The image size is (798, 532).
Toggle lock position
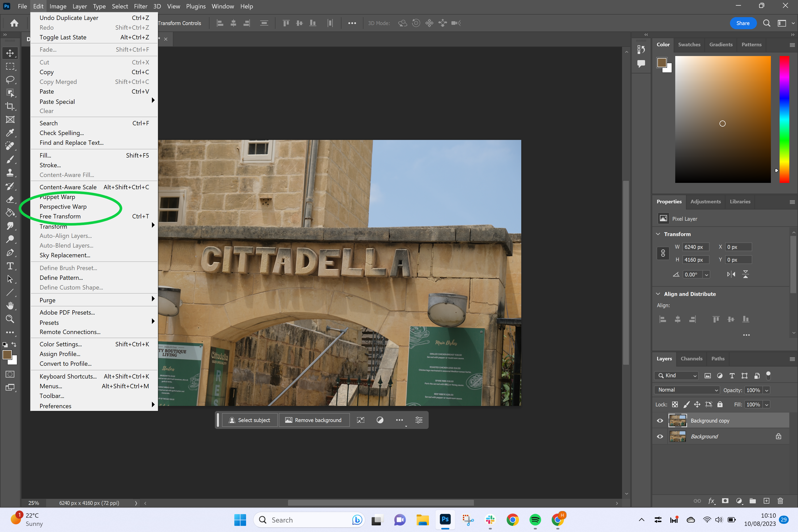[x=697, y=404]
